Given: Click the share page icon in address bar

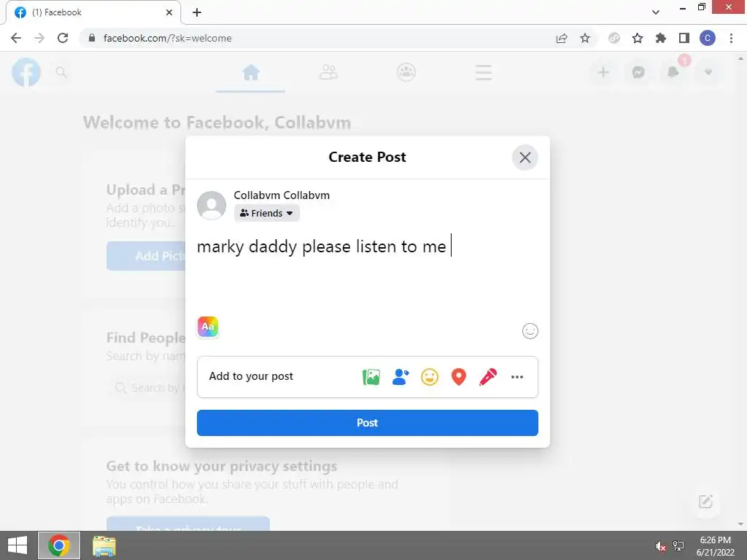Looking at the screenshot, I should [562, 38].
